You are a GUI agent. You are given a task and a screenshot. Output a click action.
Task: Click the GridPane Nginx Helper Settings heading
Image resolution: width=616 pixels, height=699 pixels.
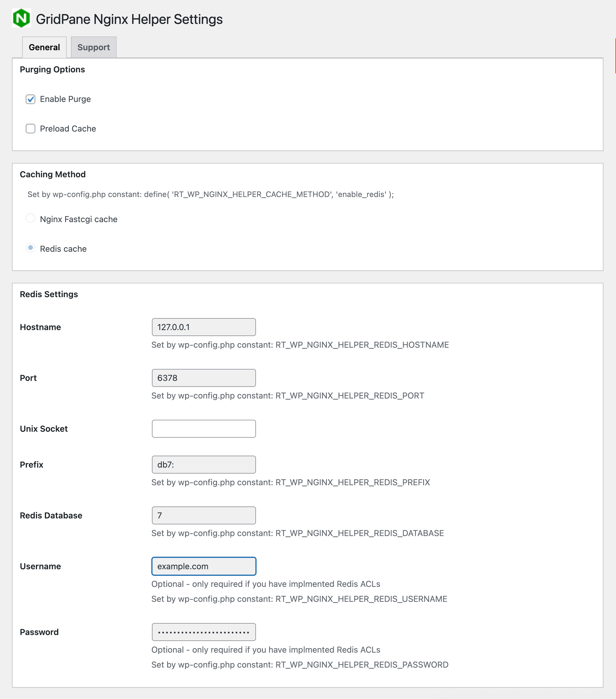129,19
